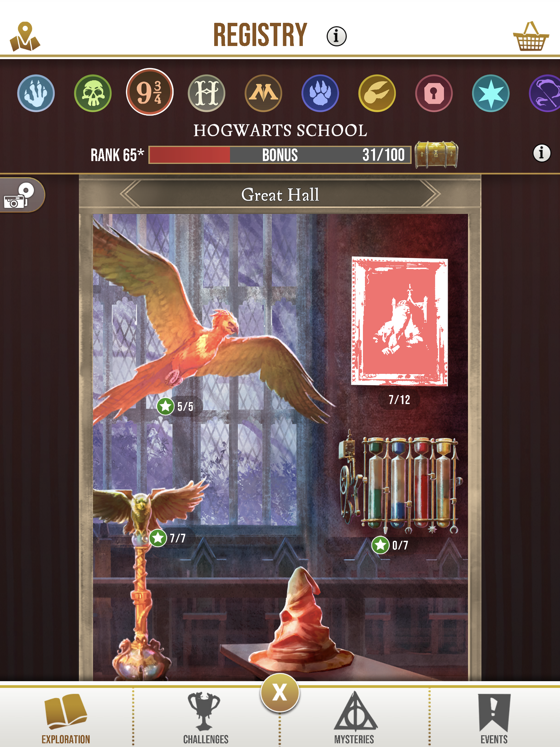Open the map icon in top left

click(x=25, y=37)
